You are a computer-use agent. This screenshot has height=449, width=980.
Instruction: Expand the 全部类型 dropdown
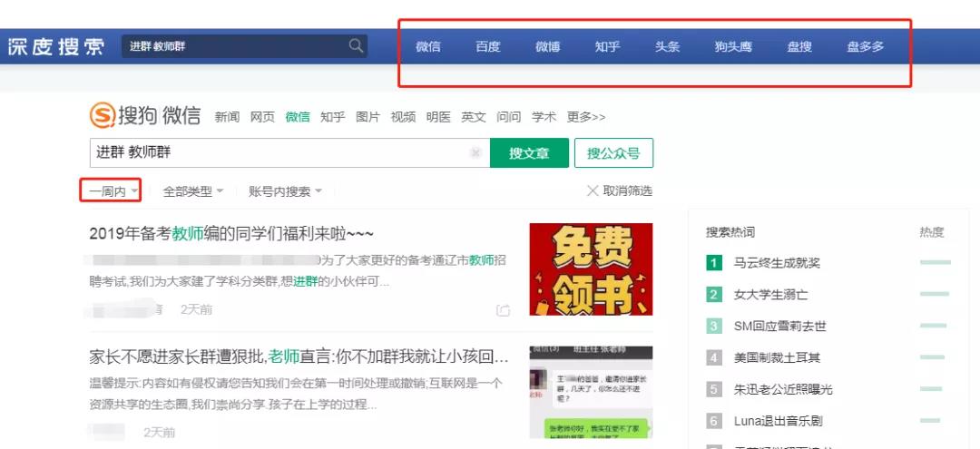pos(192,191)
